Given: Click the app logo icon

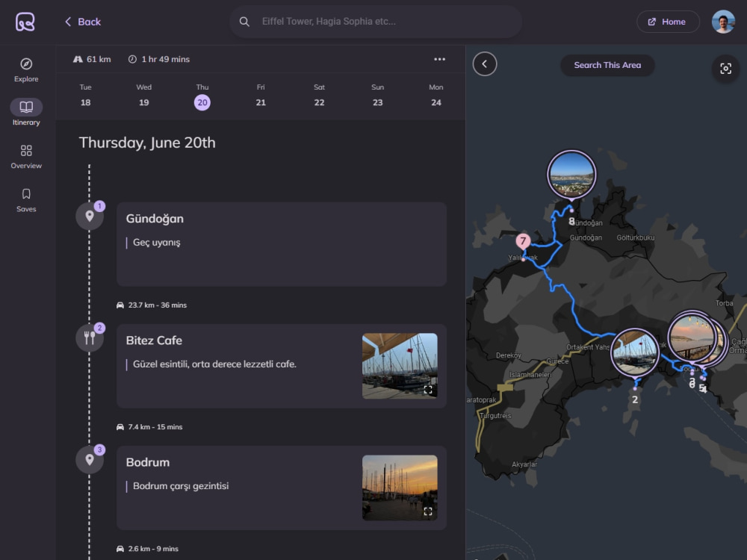Looking at the screenshot, I should click(x=25, y=22).
